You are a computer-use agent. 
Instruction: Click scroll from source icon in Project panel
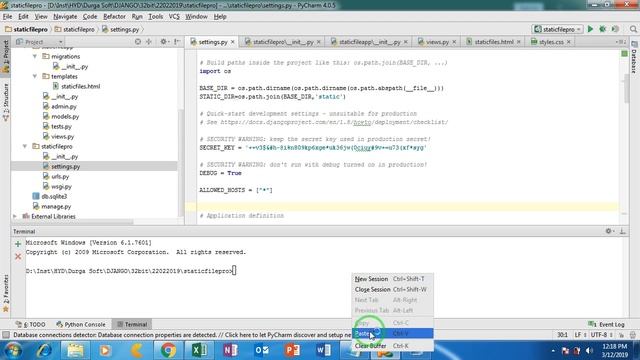click(138, 42)
